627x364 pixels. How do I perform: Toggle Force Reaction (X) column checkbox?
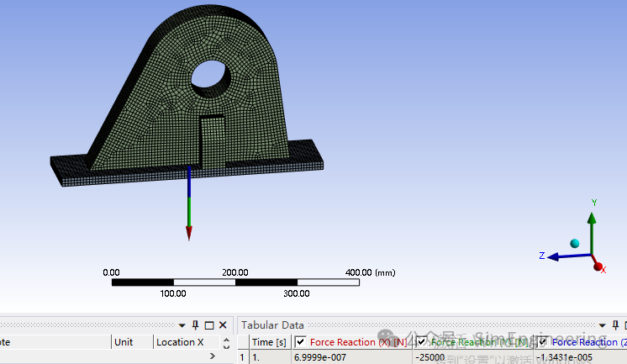click(x=300, y=342)
